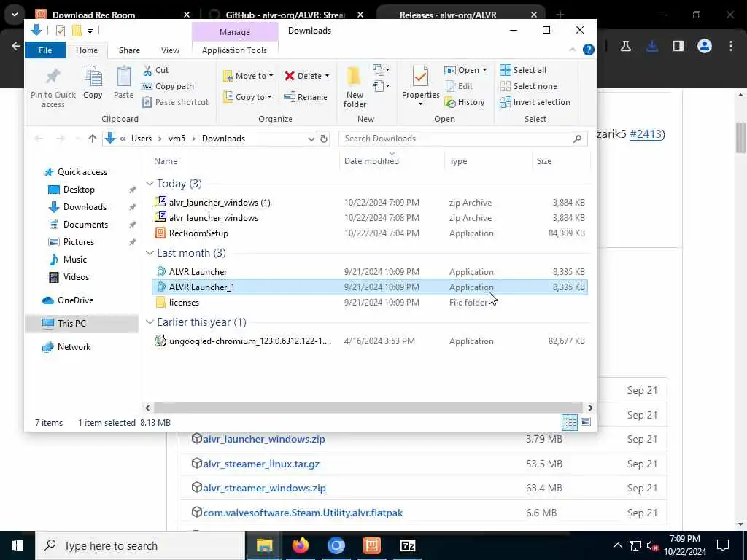This screenshot has width=747, height=560.
Task: Collapse the Today (3) group
Action: pos(150,184)
